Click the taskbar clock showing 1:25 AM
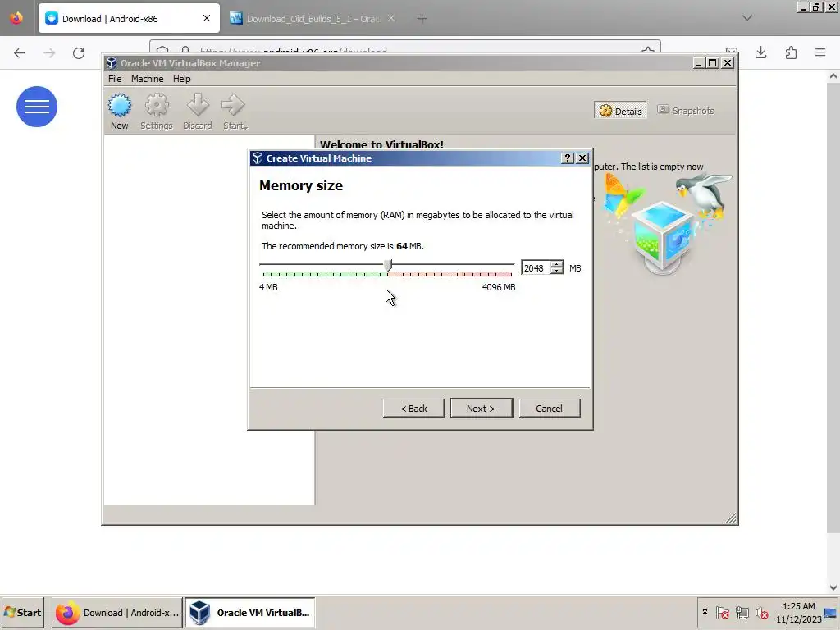Viewport: 840px width, 630px height. 799,612
